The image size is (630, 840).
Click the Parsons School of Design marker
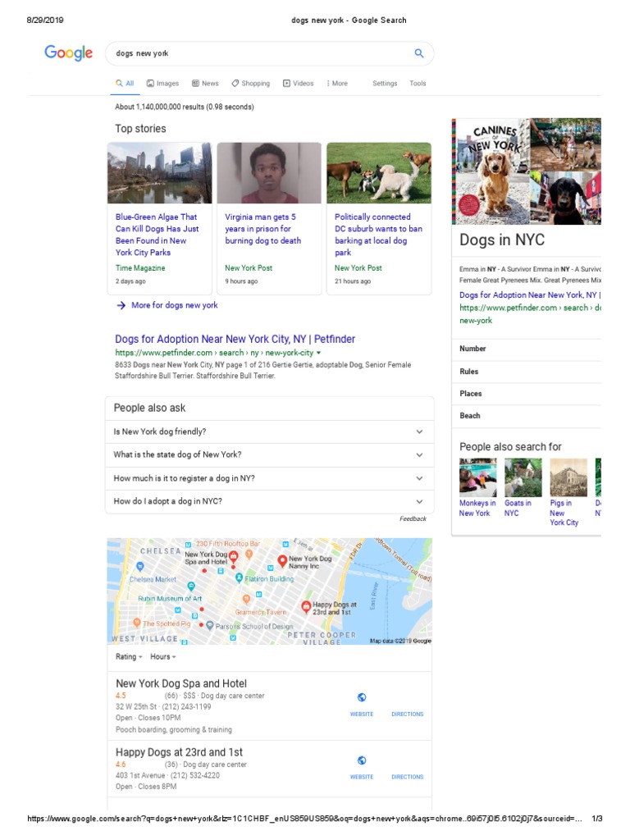[210, 625]
